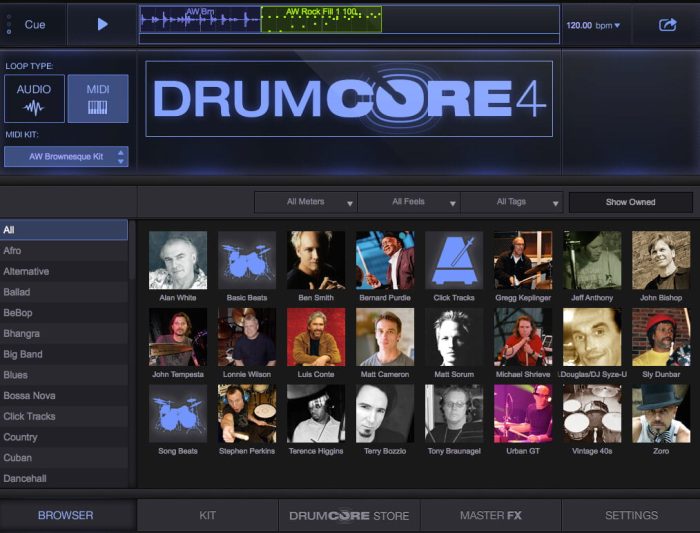This screenshot has height=533, width=700.
Task: Click the style list scrollbar
Action: point(132,250)
